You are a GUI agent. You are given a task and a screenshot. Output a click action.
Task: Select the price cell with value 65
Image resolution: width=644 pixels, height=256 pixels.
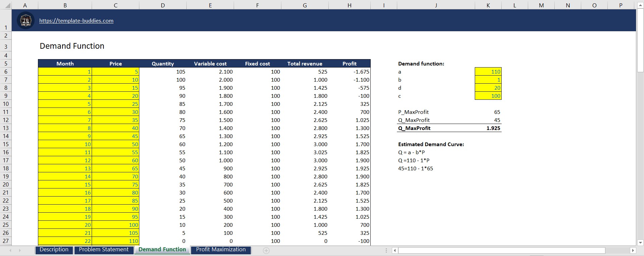pos(116,168)
